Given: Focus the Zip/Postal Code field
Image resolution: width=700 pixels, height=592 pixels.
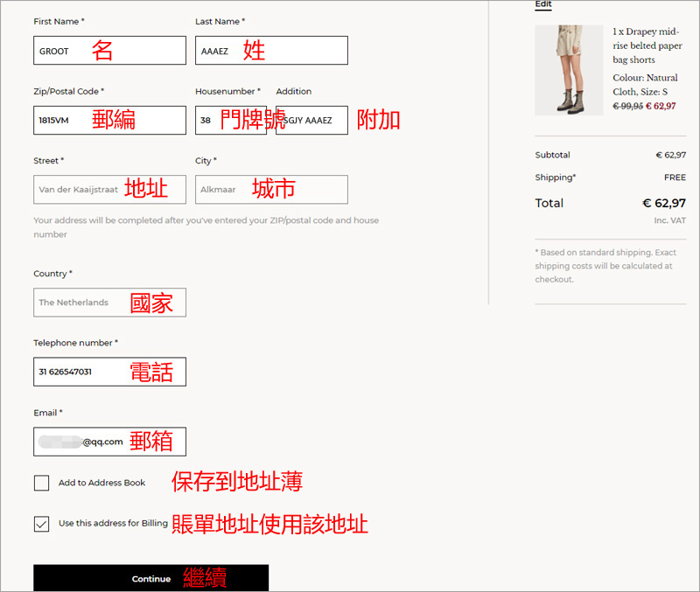Looking at the screenshot, I should 109,121.
